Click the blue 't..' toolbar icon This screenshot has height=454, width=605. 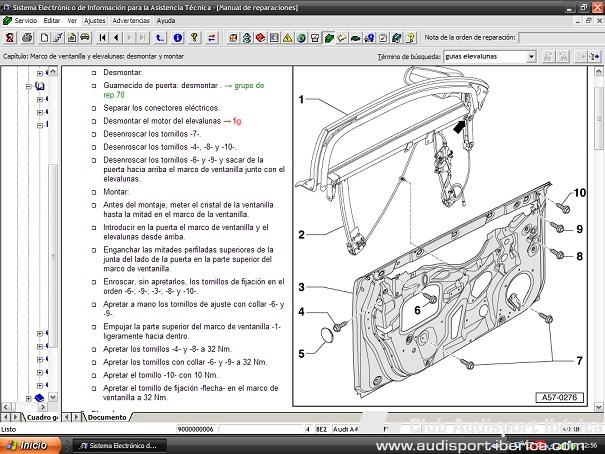pos(159,37)
